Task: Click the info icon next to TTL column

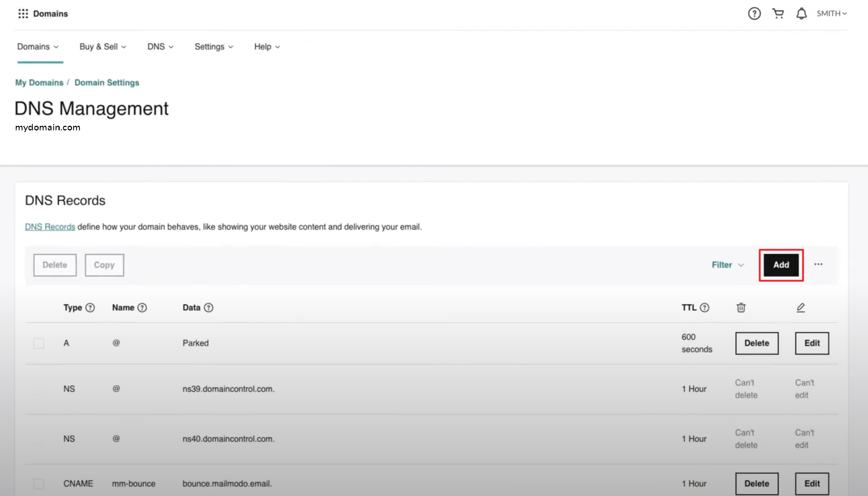Action: pos(705,308)
